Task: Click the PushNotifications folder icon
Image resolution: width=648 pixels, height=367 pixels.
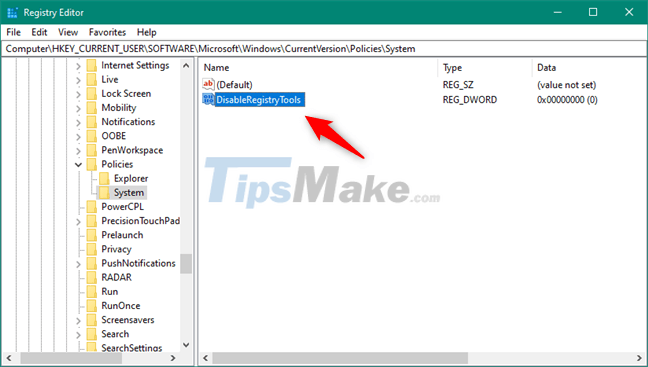Action: click(x=92, y=263)
